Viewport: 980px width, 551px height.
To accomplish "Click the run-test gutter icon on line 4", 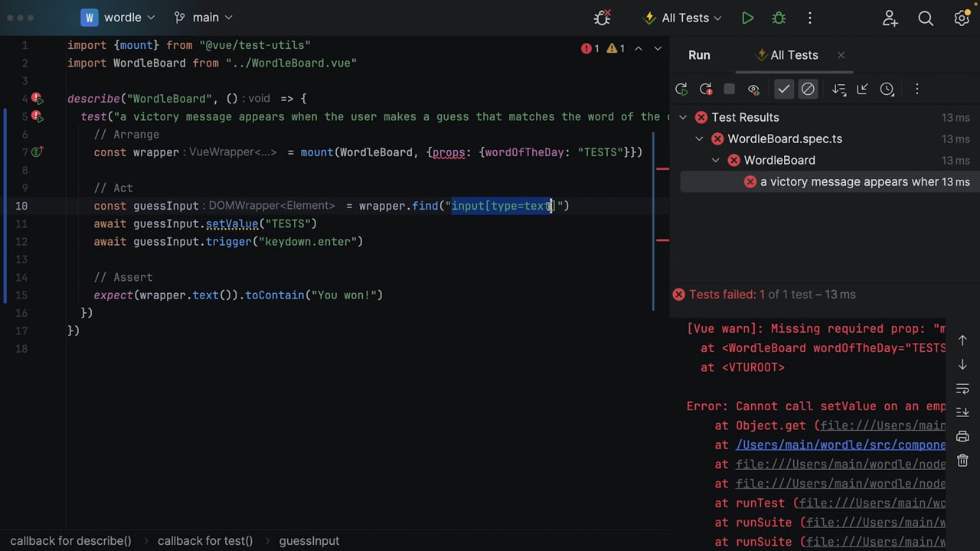I will 37,99.
